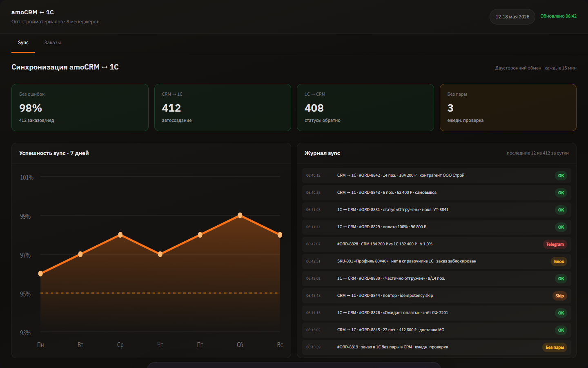Open the CRM → 1C 412 card
Image resolution: width=588 pixels, height=368 pixels.
point(223,108)
